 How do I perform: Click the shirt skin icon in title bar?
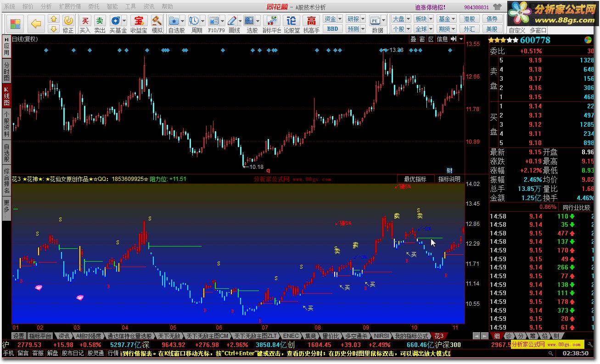click(x=497, y=7)
